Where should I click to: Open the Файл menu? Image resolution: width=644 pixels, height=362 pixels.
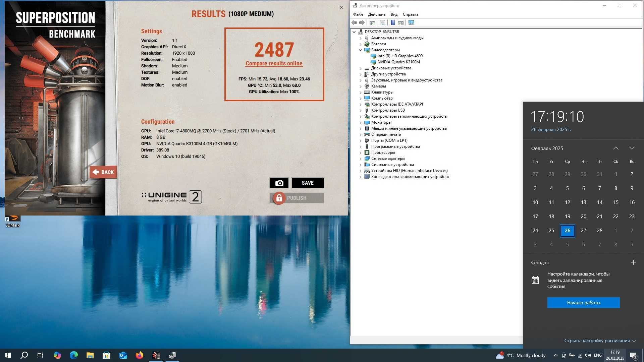(358, 14)
